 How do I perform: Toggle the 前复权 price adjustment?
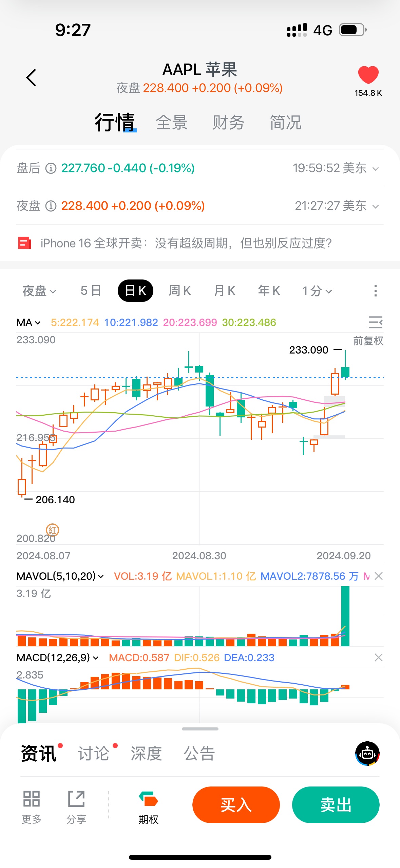pyautogui.click(x=368, y=341)
